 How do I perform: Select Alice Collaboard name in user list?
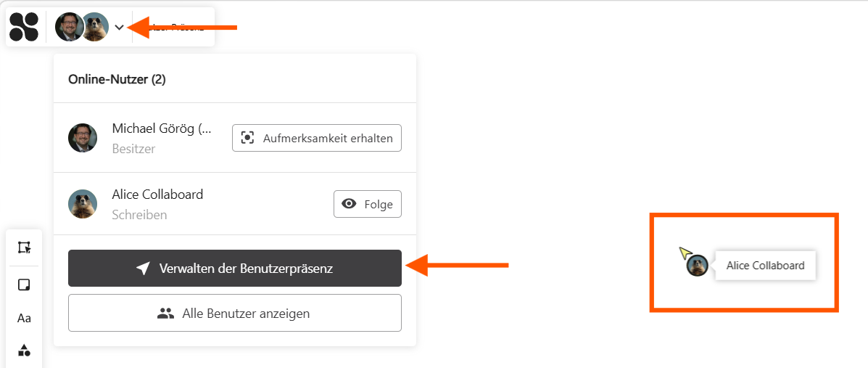(x=157, y=195)
